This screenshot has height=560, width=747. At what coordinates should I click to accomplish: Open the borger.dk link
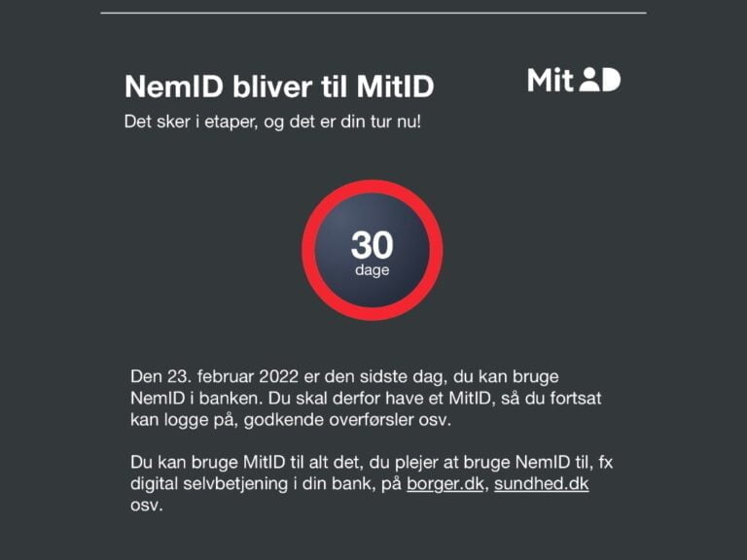[445, 484]
